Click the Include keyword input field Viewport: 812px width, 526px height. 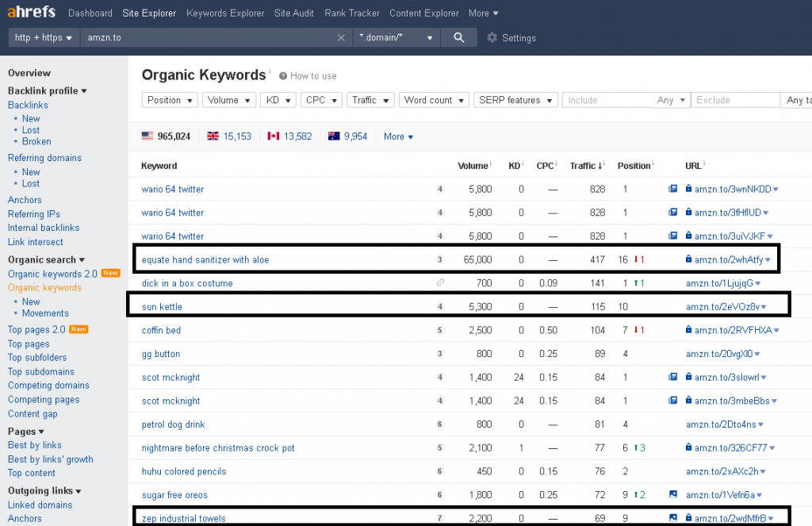pos(607,100)
